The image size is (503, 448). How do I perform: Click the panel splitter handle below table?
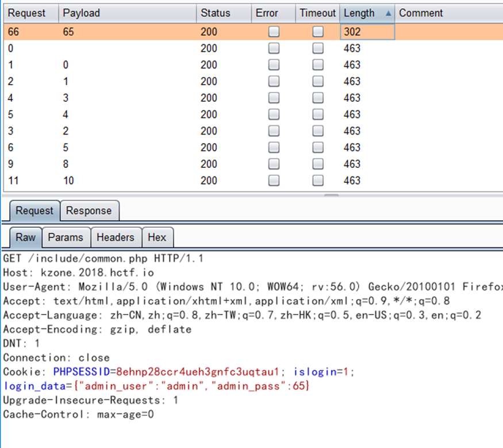coord(331,196)
